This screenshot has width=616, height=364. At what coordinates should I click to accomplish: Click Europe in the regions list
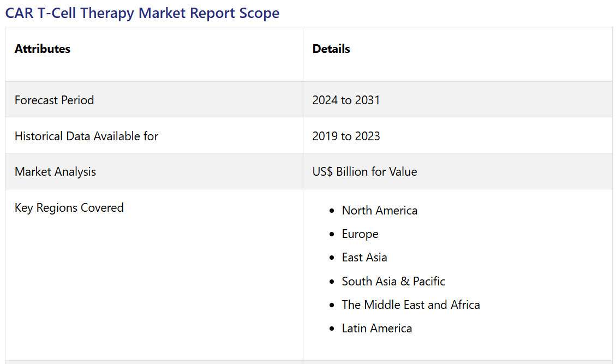(360, 234)
